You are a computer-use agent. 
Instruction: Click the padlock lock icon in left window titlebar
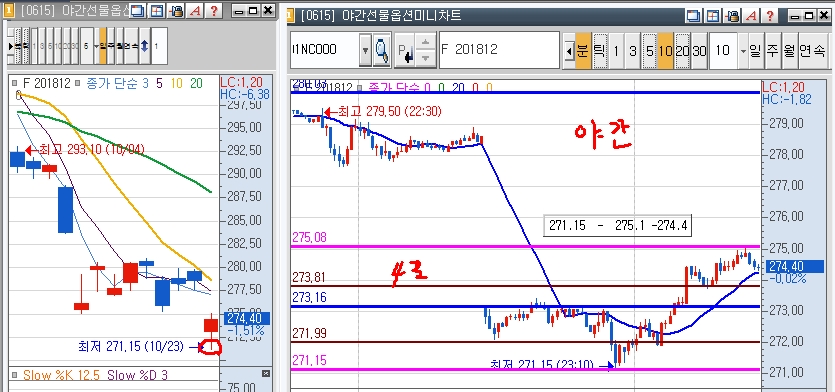(x=176, y=10)
